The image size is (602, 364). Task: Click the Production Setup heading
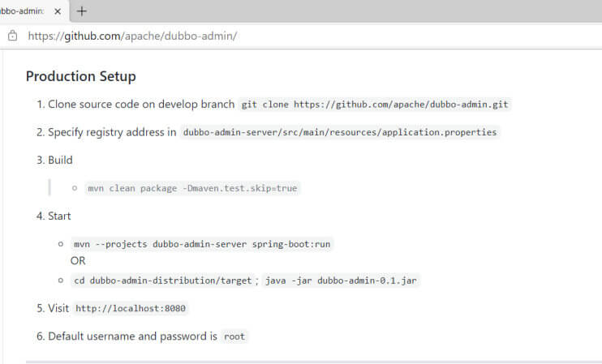point(80,76)
